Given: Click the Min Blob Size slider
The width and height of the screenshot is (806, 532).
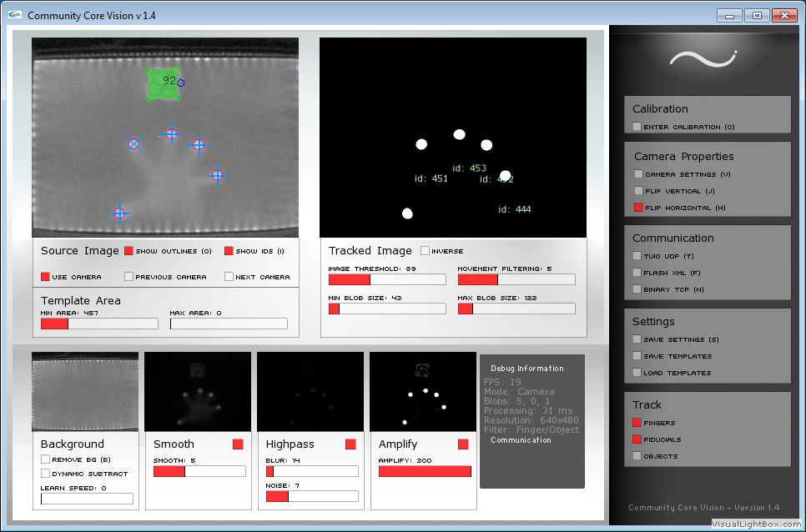Looking at the screenshot, I should point(387,309).
